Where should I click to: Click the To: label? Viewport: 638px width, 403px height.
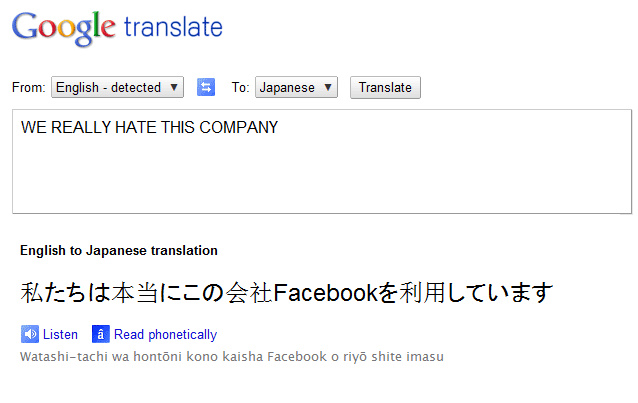click(x=240, y=88)
